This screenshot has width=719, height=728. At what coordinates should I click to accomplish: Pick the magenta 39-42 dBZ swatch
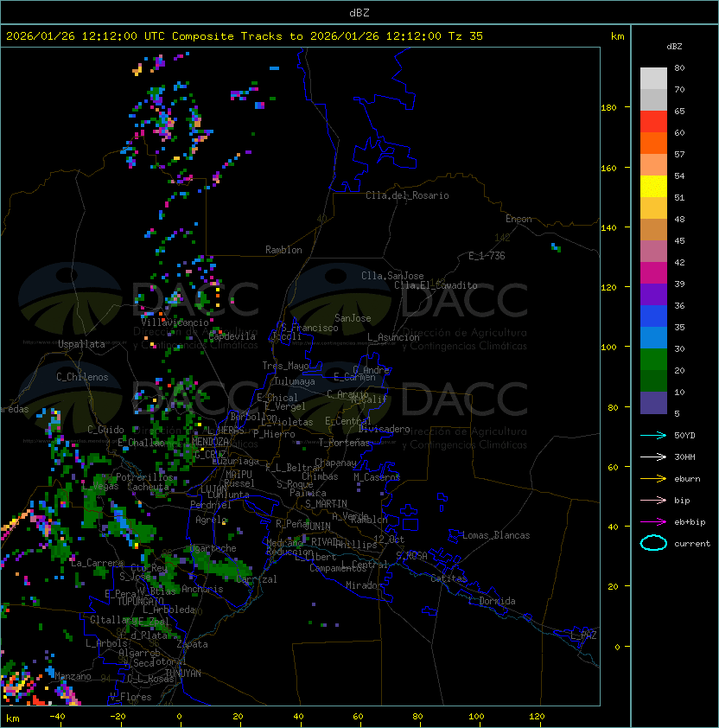coord(653,273)
